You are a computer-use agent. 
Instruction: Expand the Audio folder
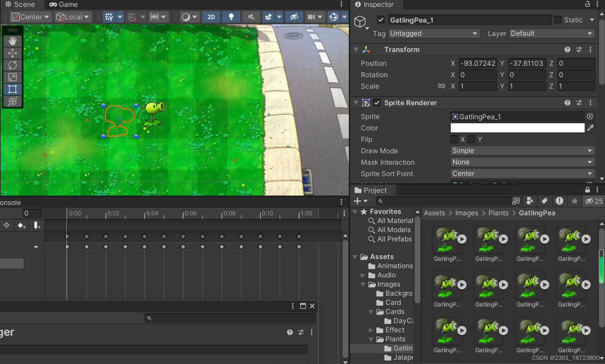pos(363,275)
